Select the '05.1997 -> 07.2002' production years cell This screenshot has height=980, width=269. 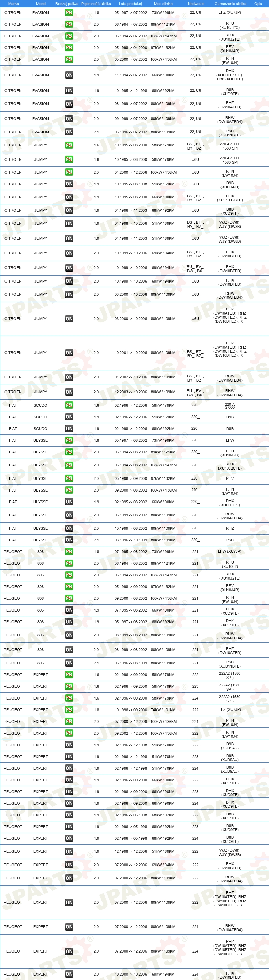(x=130, y=13)
